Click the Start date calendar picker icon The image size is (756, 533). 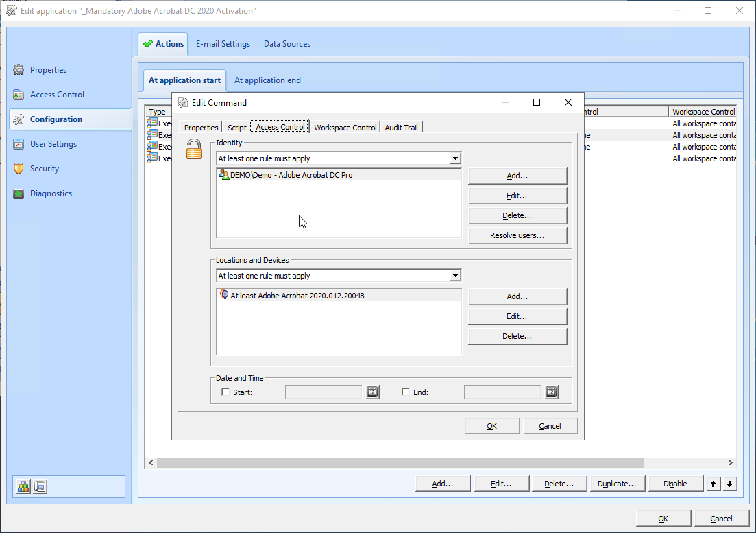tap(372, 392)
